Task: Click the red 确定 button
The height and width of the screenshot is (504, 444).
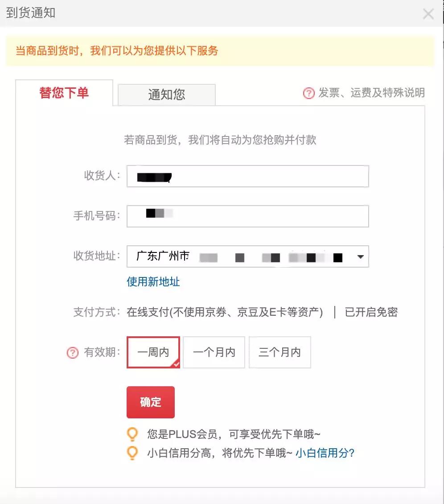Action: tap(150, 402)
